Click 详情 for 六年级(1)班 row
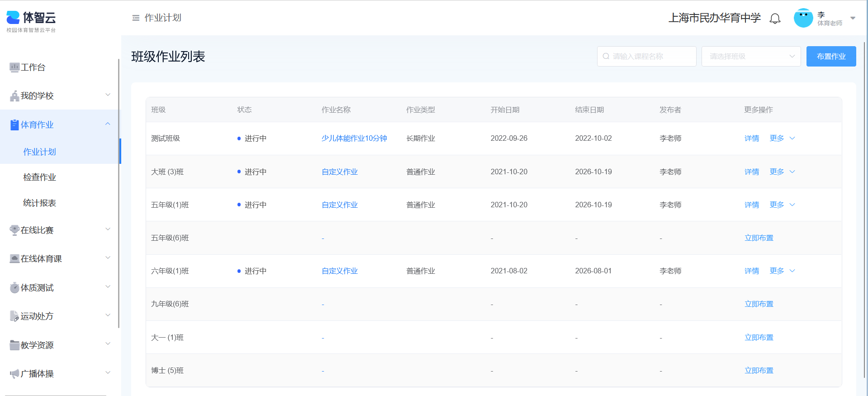Screen dimensions: 868x396 tap(752, 271)
